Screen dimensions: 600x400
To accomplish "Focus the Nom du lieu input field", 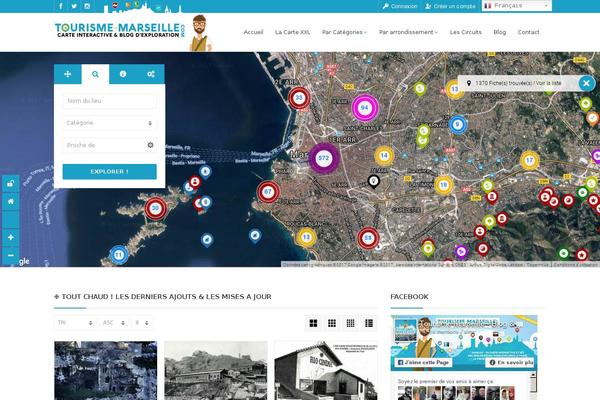I will (109, 101).
